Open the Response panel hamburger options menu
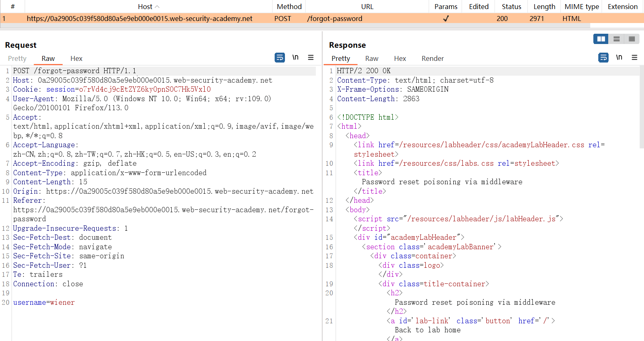 pyautogui.click(x=635, y=58)
